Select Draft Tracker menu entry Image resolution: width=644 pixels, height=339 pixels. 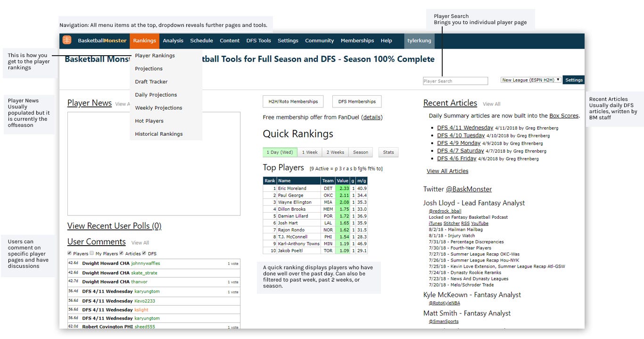[151, 82]
